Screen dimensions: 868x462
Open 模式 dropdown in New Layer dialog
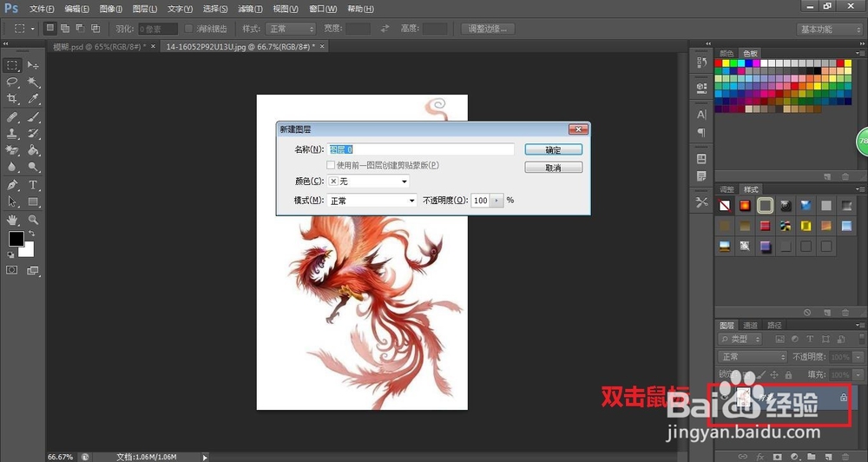point(372,201)
